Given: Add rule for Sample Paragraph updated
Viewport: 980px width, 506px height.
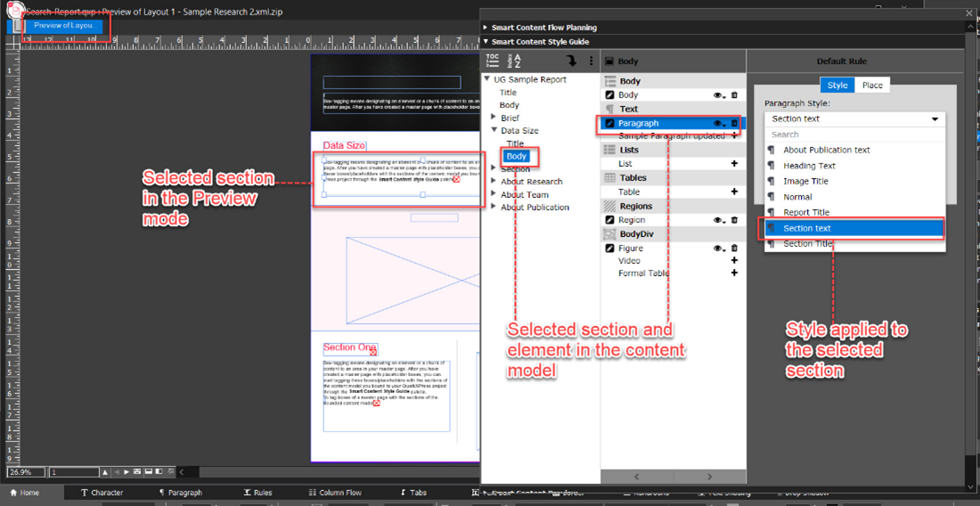Looking at the screenshot, I should (x=734, y=135).
